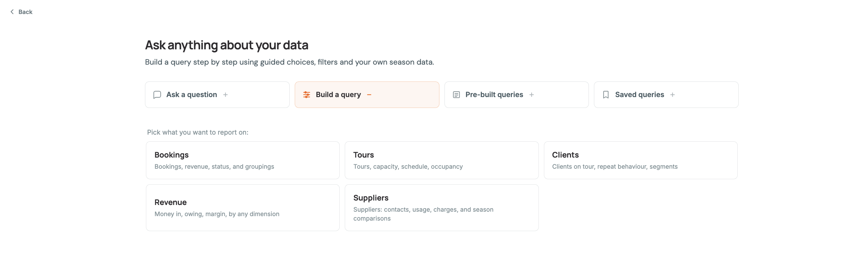The image size is (868, 275).
Task: Expand Pre-built queries with plus icon
Action: [532, 95]
